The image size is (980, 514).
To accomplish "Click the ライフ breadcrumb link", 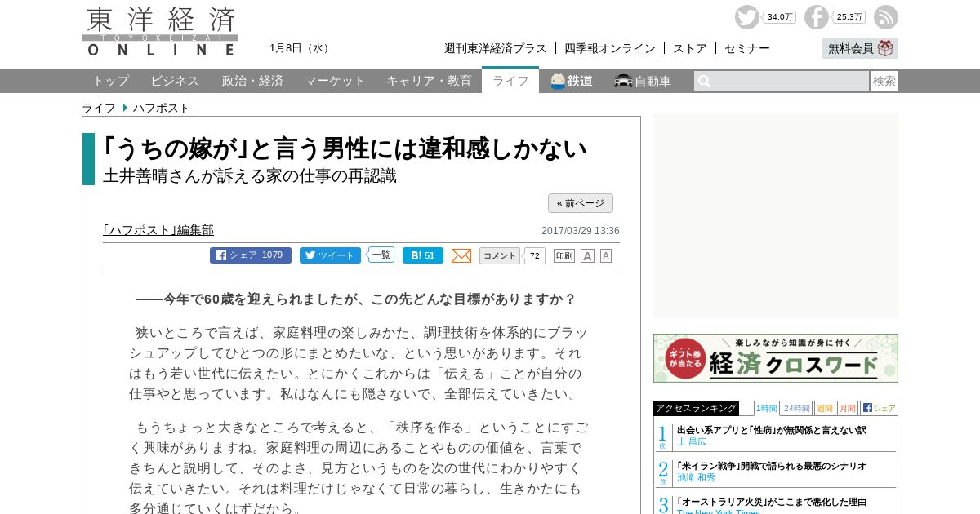I will point(99,108).
